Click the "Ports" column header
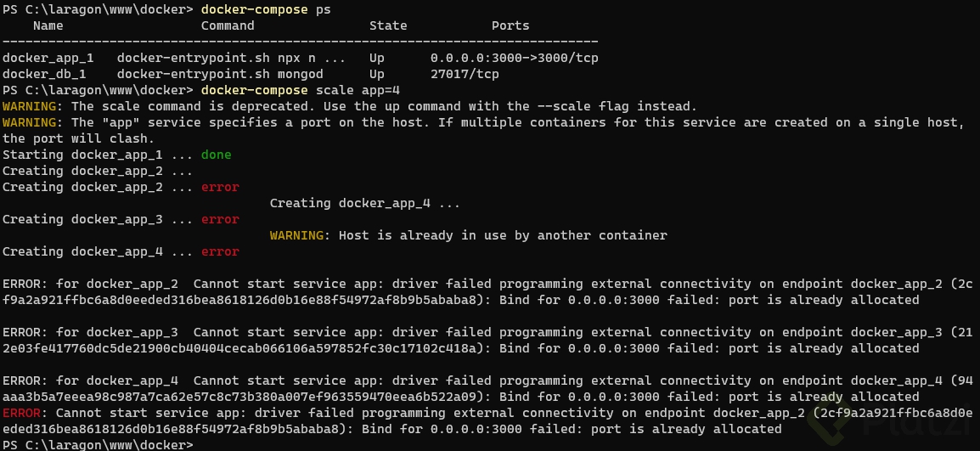Viewport: 980px width, 451px height. point(510,25)
